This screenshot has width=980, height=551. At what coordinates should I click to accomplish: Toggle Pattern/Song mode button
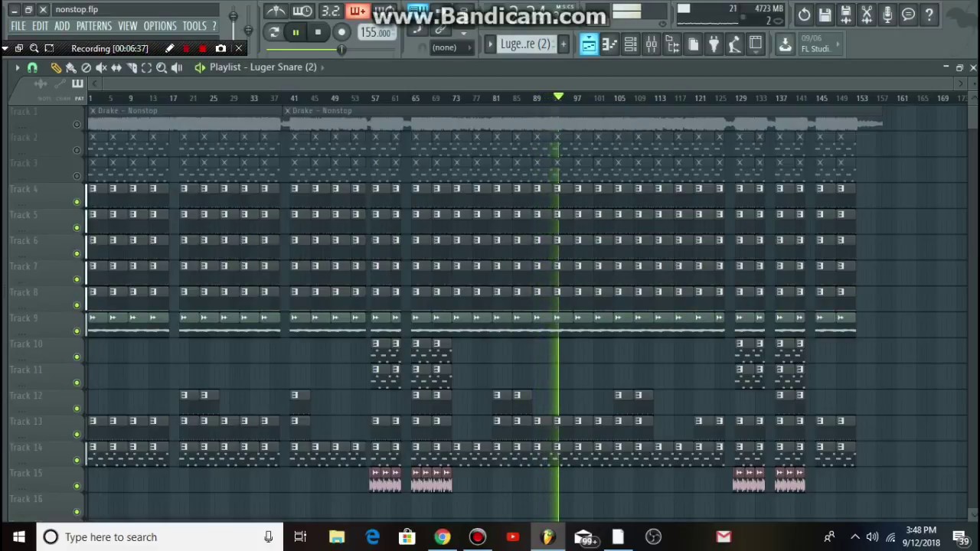click(x=274, y=32)
